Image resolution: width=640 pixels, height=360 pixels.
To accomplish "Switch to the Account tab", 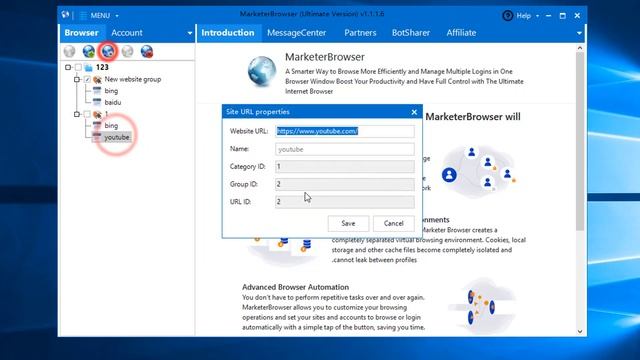I will pyautogui.click(x=127, y=33).
